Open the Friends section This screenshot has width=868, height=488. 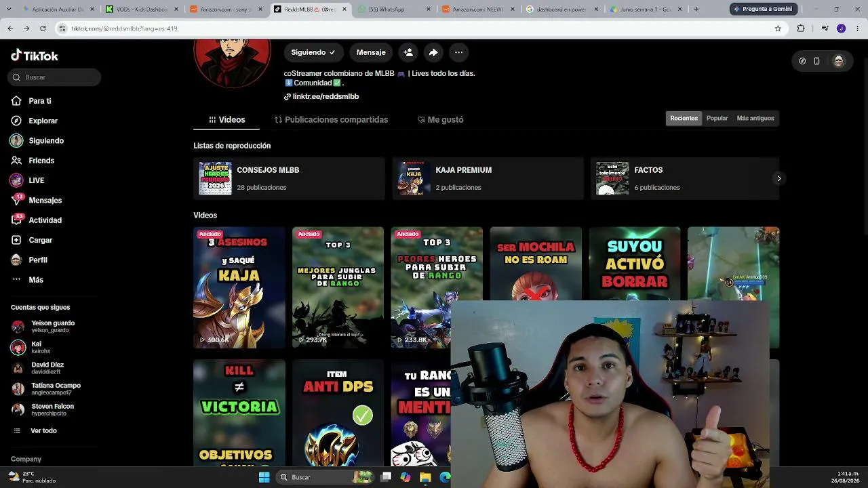pos(33,161)
